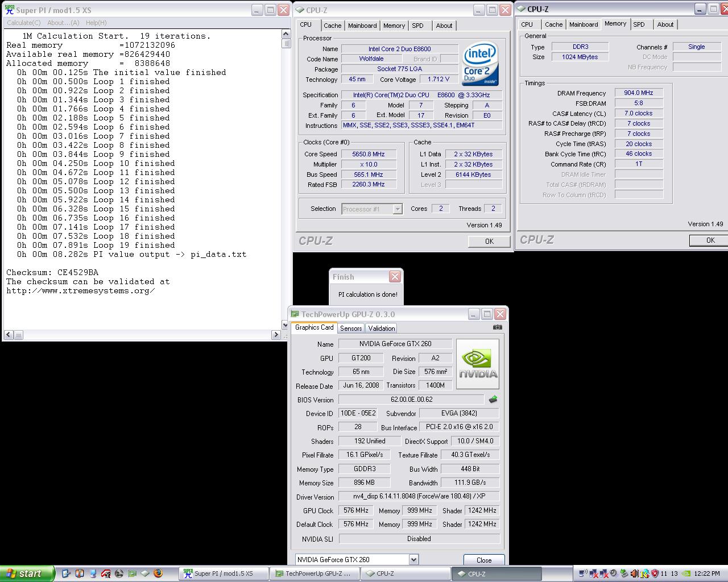Click the Windows Start button
728x582 pixels.
tap(27, 573)
